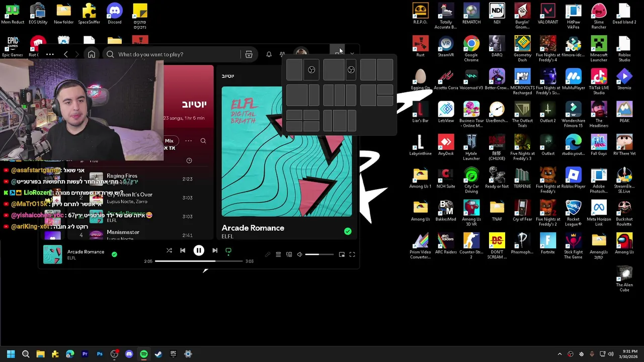This screenshot has height=362, width=644.
Task: Click the Mix button in playlist
Action: click(169, 141)
